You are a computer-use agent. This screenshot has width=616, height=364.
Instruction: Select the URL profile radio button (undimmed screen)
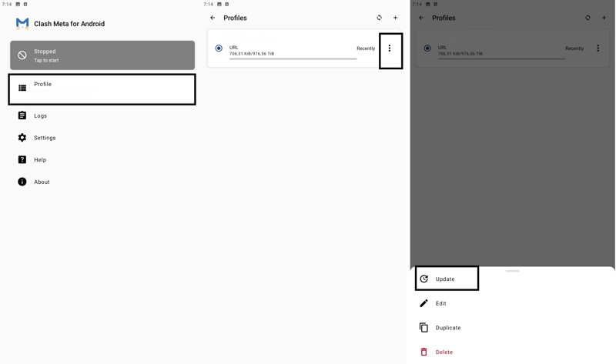pyautogui.click(x=219, y=48)
